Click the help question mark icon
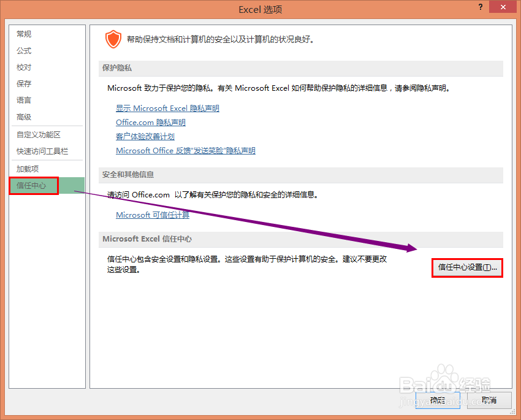The height and width of the screenshot is (420, 521). click(x=481, y=7)
